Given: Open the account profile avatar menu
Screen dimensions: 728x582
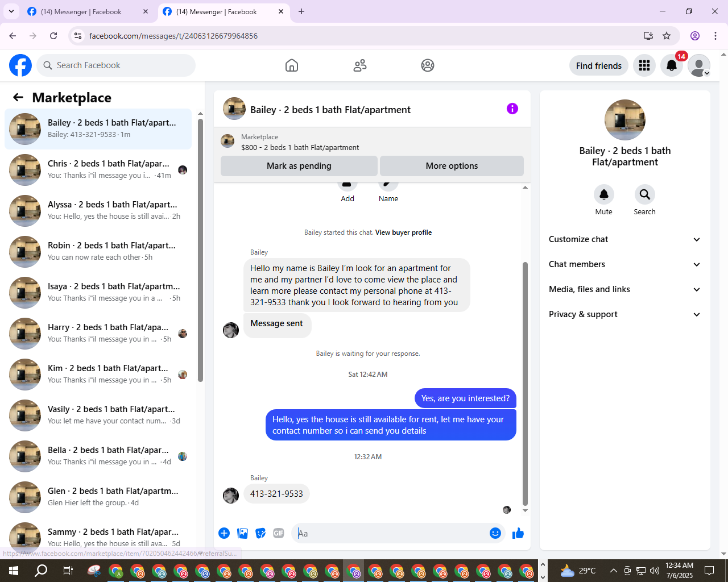Looking at the screenshot, I should coord(699,65).
